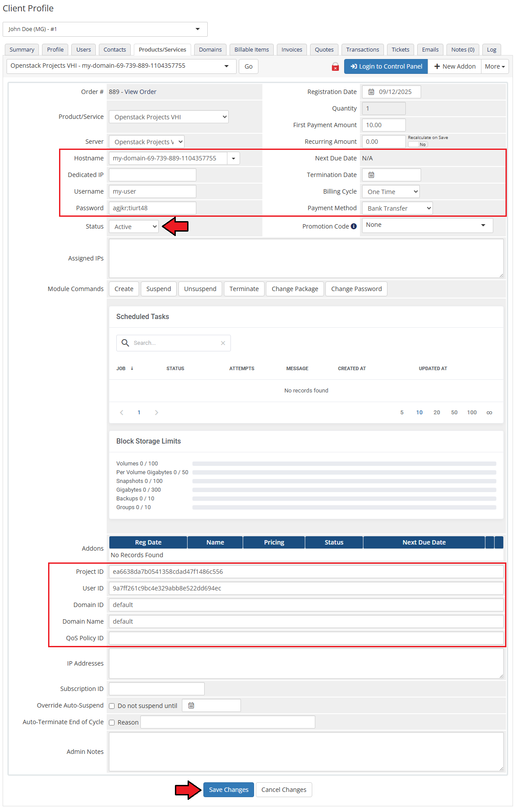The image size is (516, 812).
Task: Toggle the Recalculate on Save switch
Action: [418, 144]
